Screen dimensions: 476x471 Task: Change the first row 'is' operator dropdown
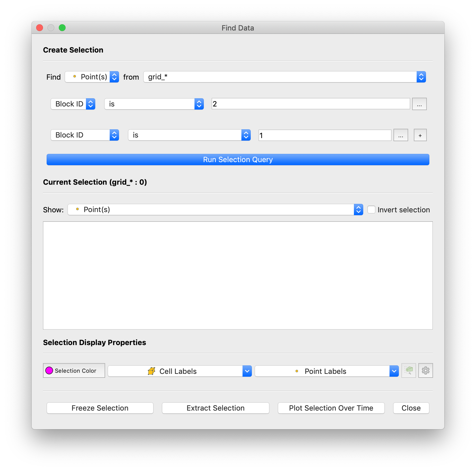(154, 104)
